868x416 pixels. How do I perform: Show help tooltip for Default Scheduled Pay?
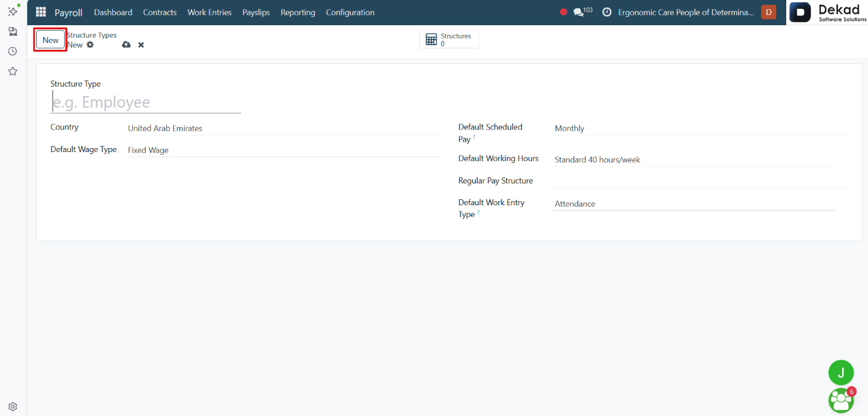point(474,138)
